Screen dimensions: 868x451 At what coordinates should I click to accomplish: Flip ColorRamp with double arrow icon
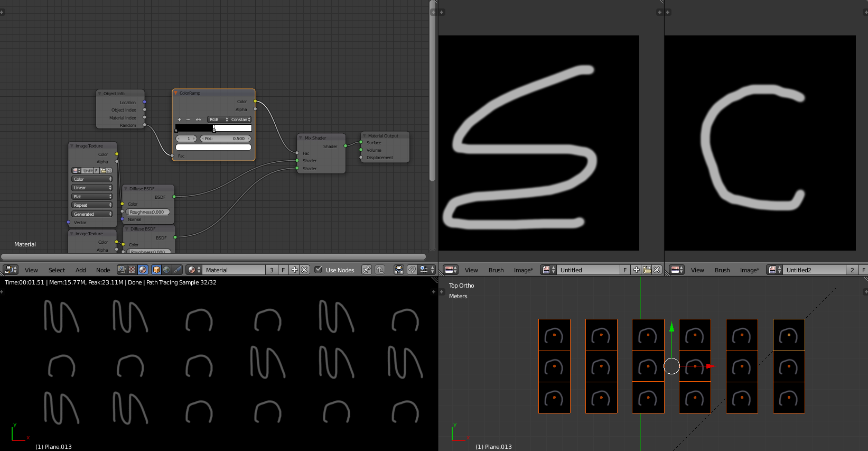(198, 119)
